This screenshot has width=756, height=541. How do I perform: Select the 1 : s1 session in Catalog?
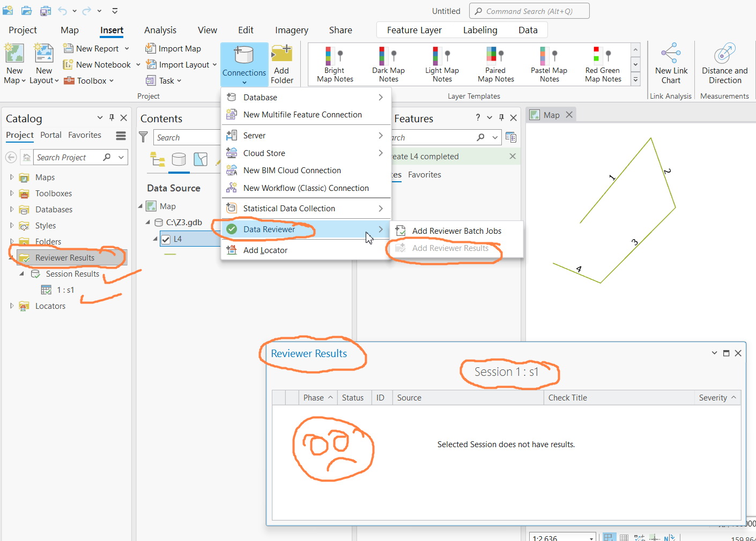(x=65, y=290)
